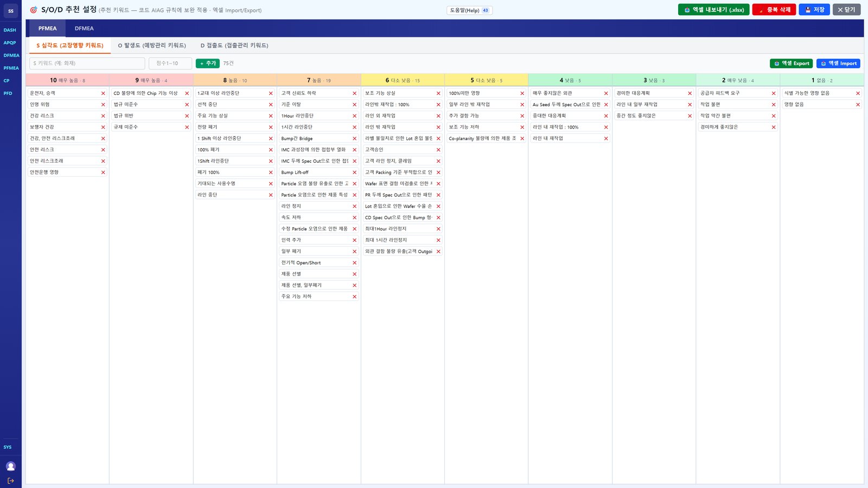Switch to the DFMEA tab
This screenshot has height=488, width=868.
(x=84, y=28)
